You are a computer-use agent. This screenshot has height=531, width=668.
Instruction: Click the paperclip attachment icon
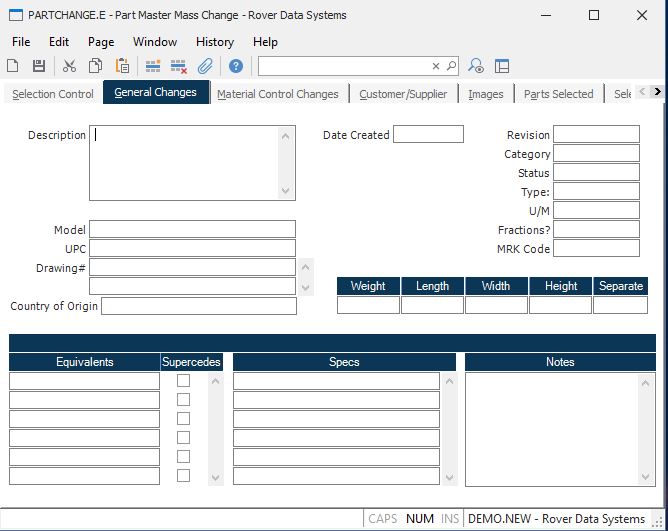tap(205, 66)
